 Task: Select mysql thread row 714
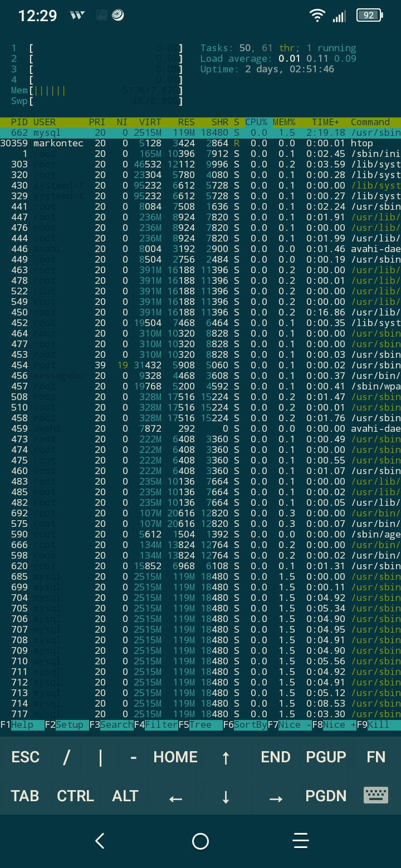click(200, 704)
